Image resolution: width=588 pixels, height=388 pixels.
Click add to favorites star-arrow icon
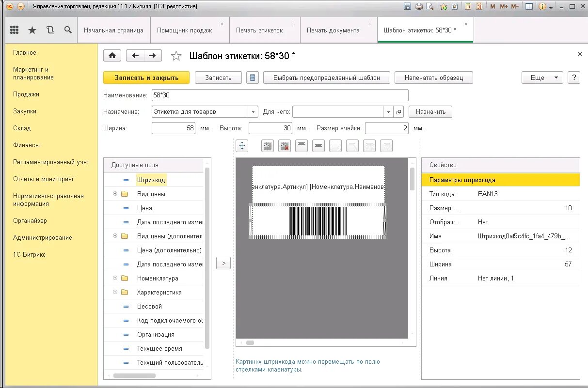444,6
